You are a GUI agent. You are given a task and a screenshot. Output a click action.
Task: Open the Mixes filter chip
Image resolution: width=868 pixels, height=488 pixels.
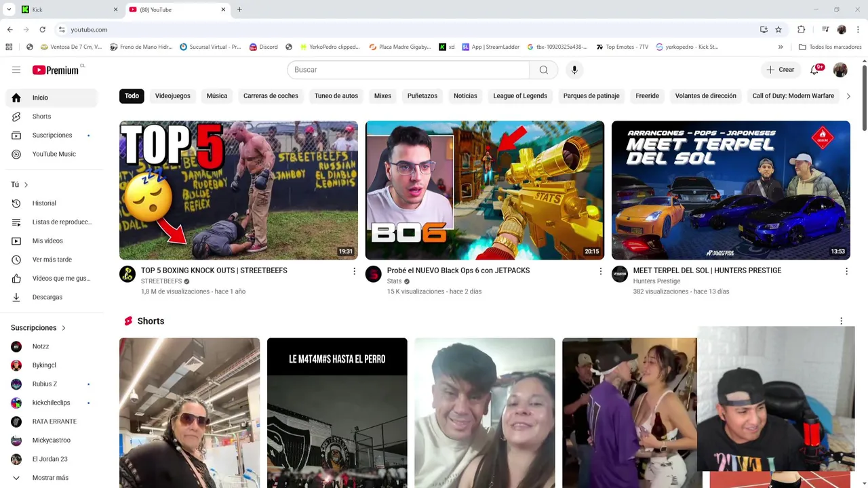(x=382, y=96)
